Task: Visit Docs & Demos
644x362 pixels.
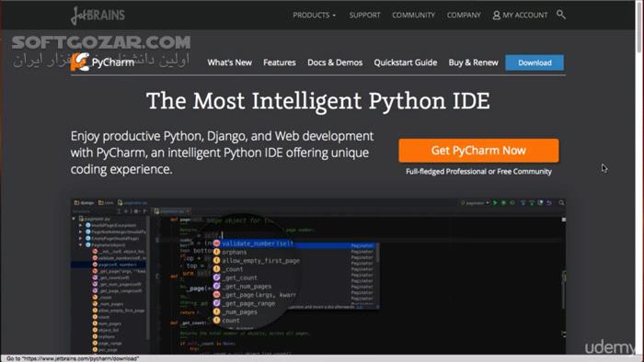Action: tap(335, 62)
